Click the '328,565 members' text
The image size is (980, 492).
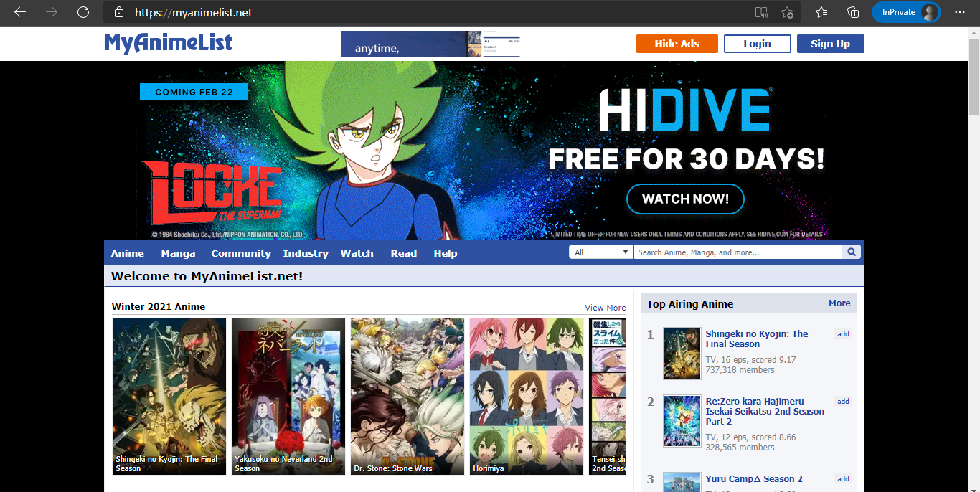[x=740, y=448]
